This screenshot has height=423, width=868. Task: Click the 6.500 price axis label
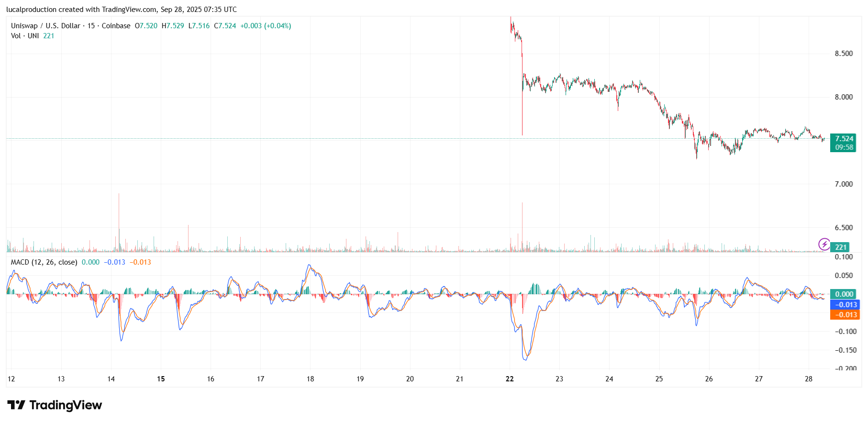(x=844, y=228)
